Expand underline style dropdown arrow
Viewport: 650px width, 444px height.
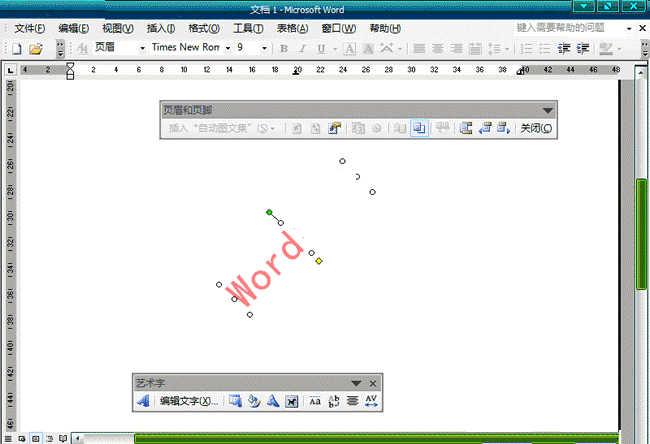pos(335,49)
